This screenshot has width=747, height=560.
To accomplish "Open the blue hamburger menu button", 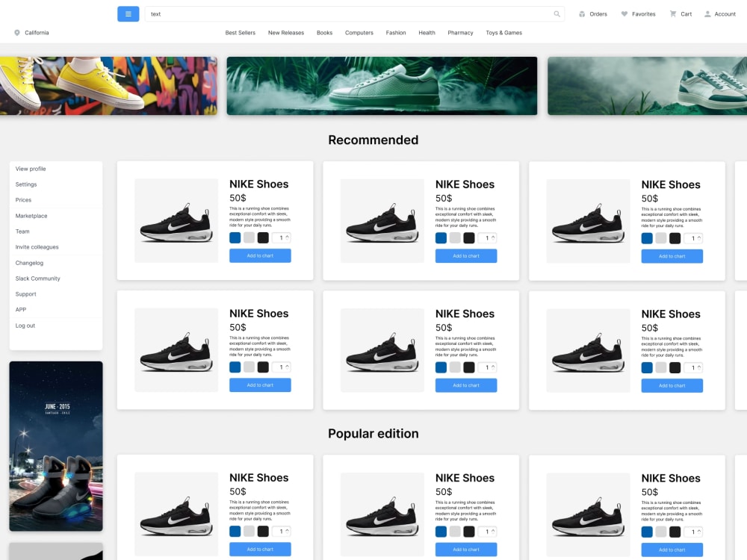I will pos(128,13).
